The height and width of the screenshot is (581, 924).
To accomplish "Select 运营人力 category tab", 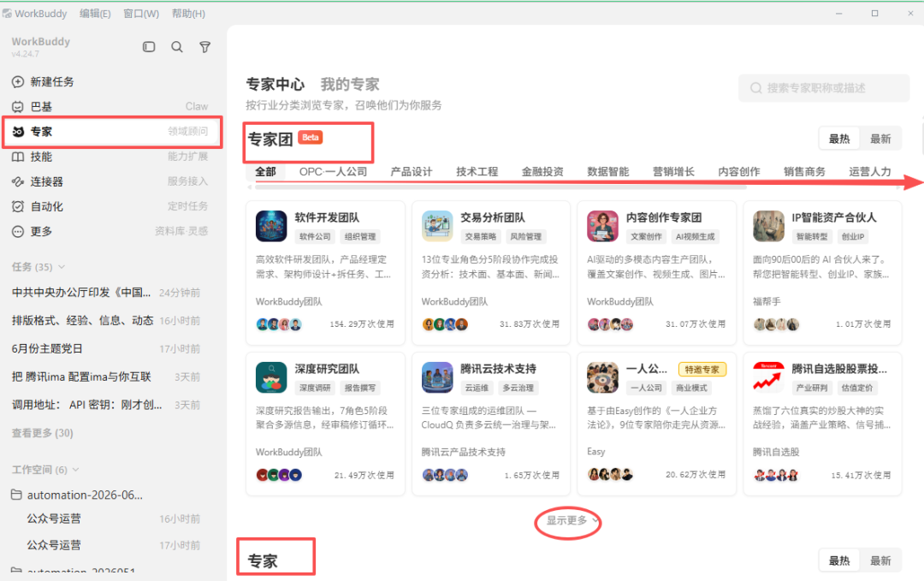I will click(x=869, y=171).
